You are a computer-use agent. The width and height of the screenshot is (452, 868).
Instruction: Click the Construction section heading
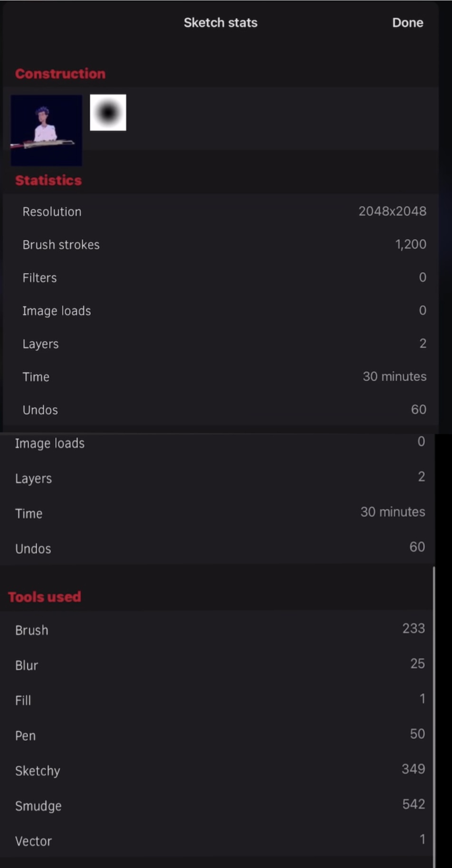click(60, 74)
